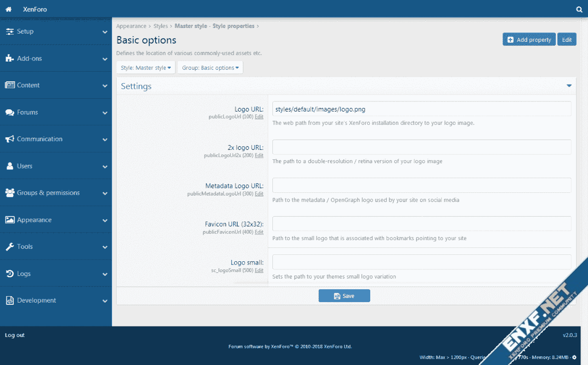Open the Style: Master style dropdown
This screenshot has height=365, width=588.
[146, 68]
